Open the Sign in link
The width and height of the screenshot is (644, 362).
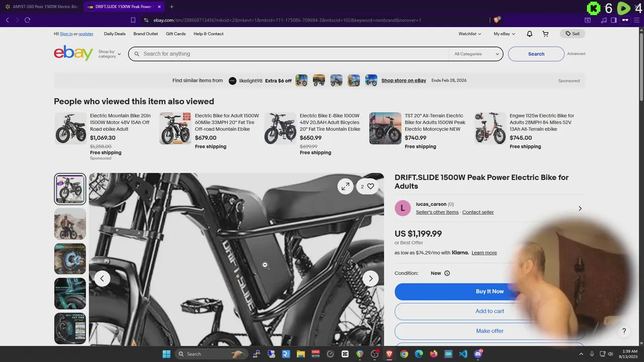(66, 34)
